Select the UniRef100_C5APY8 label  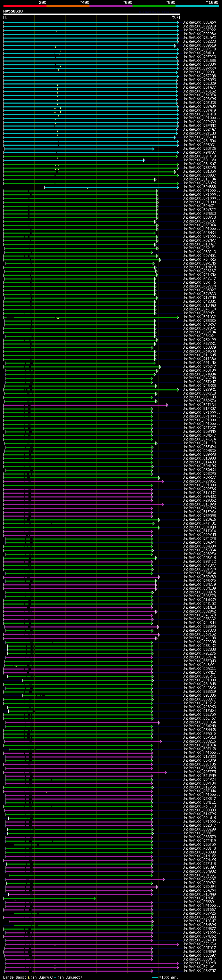pos(199,963)
